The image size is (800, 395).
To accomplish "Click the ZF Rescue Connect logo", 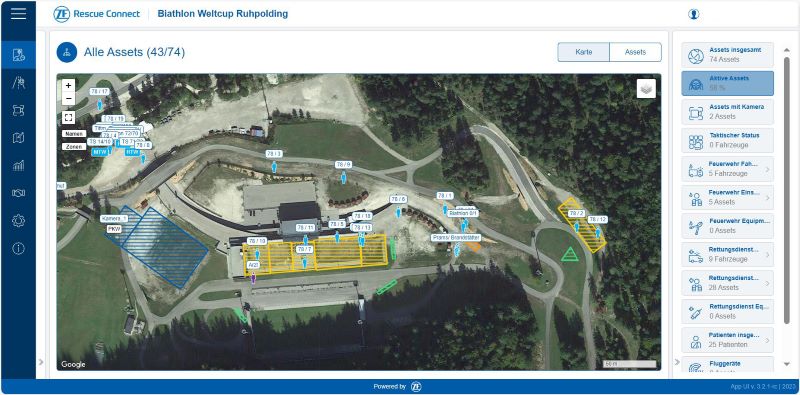I will [96, 14].
